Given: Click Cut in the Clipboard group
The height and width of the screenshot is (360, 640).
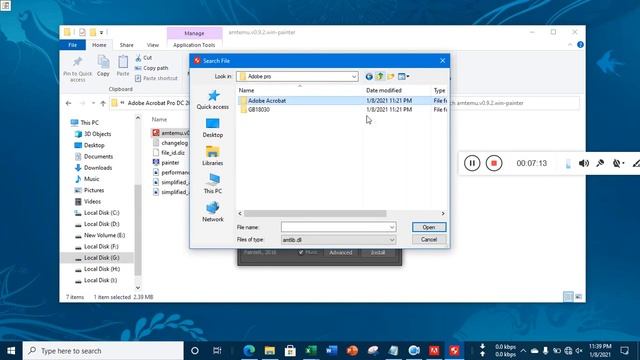Looking at the screenshot, I should coord(144,58).
